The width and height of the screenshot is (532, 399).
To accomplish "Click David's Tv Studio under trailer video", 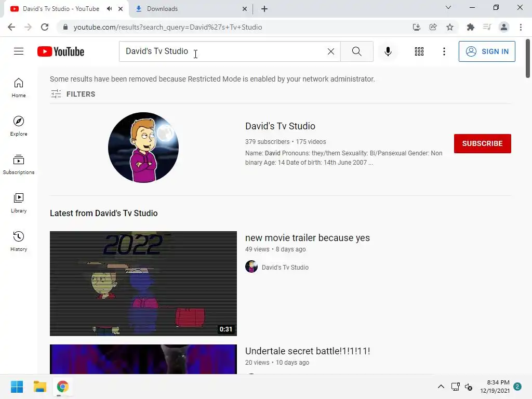I will [x=285, y=268].
